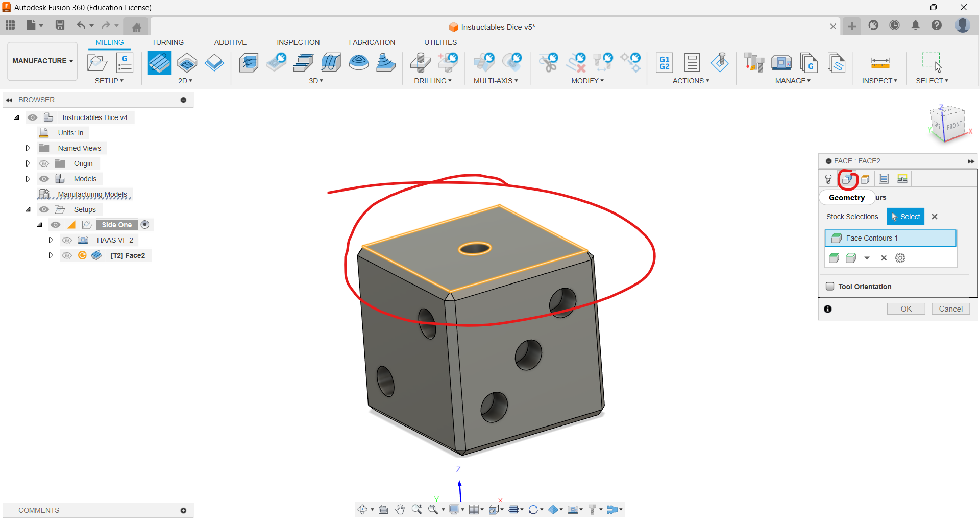Select the Adaptive Clearing 3D icon
Viewport: 980px width, 521px height.
pyautogui.click(x=249, y=62)
